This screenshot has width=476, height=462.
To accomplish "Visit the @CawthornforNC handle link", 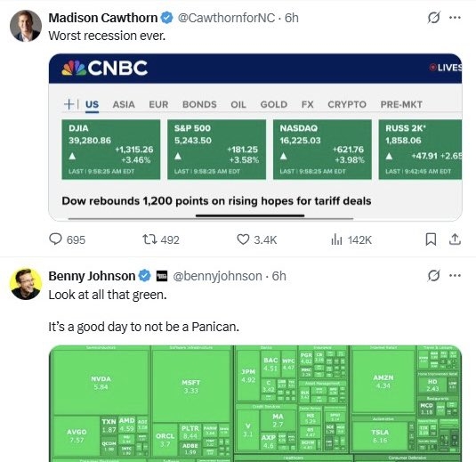I will (x=226, y=18).
